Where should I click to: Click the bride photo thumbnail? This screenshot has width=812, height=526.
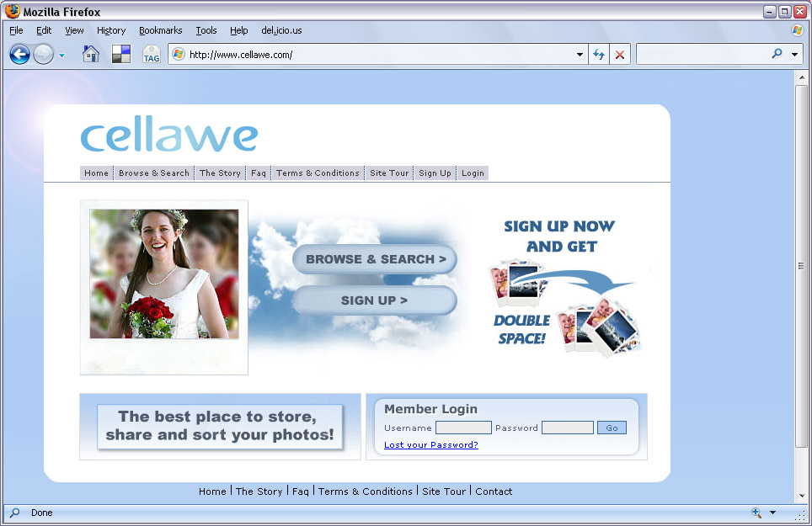click(x=164, y=274)
